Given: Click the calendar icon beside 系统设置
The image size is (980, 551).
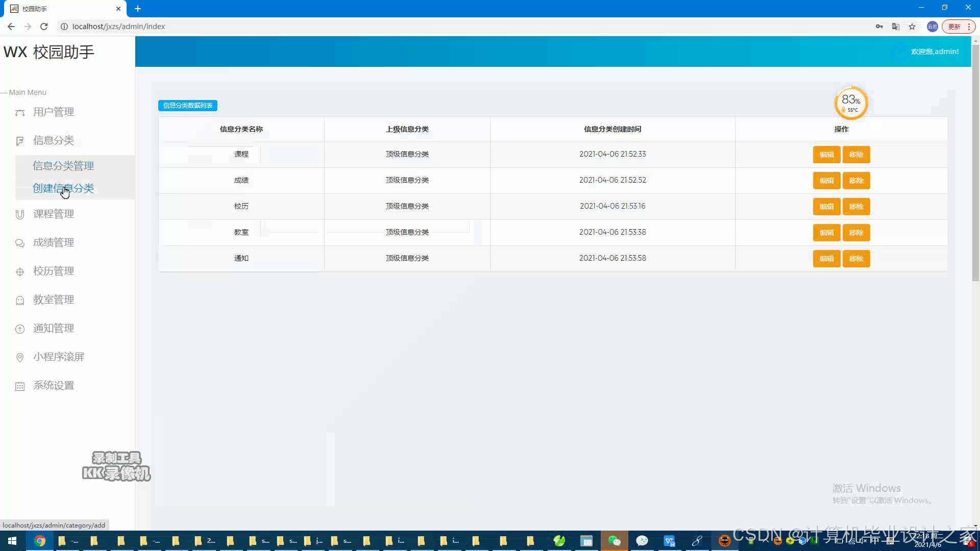Looking at the screenshot, I should pos(20,386).
